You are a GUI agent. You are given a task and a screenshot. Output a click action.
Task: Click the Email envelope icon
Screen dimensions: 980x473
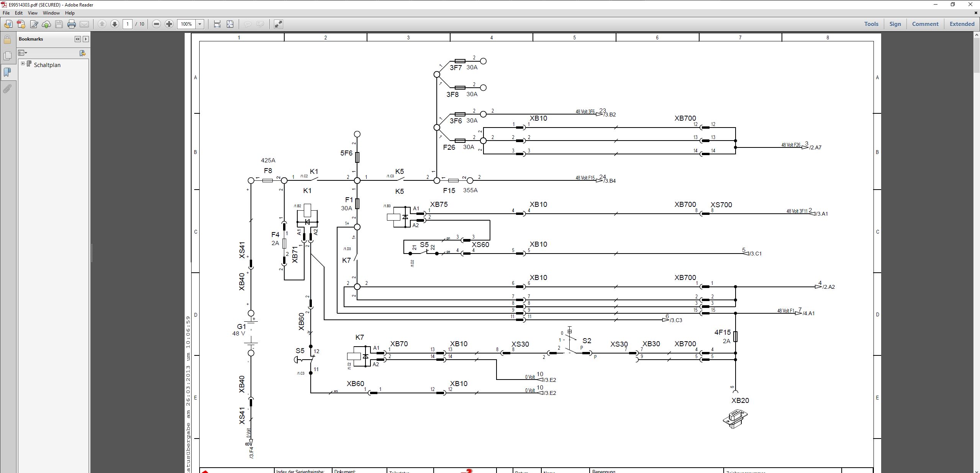click(84, 24)
